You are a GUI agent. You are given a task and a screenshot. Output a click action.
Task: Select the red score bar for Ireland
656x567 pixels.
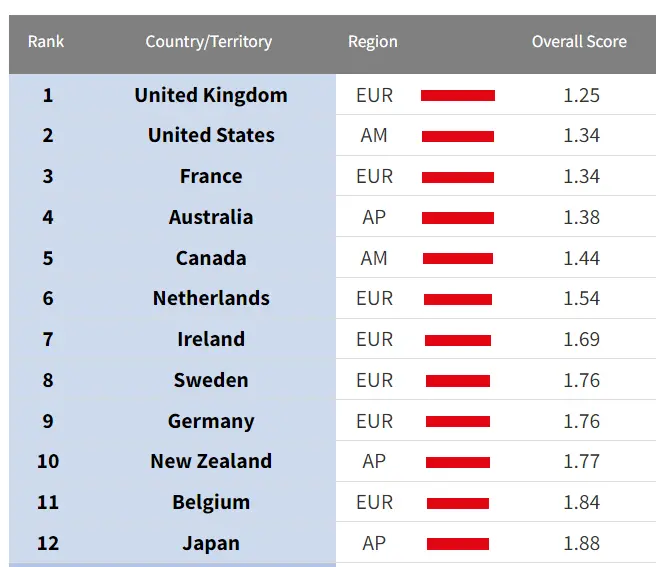458,340
